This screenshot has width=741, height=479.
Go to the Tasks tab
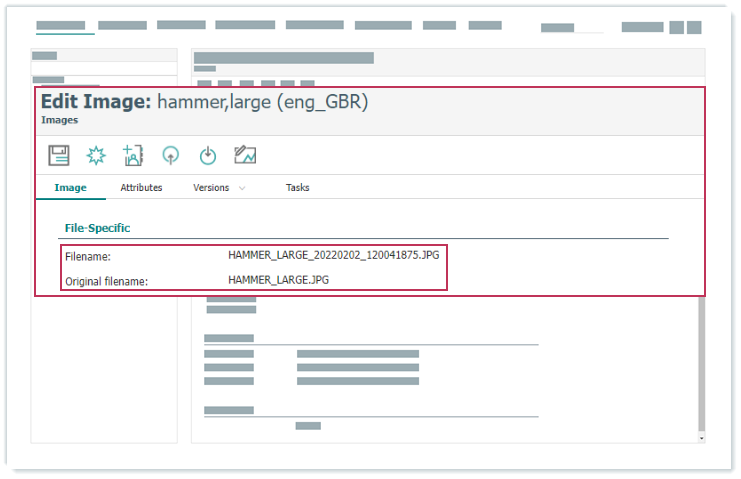coord(297,188)
